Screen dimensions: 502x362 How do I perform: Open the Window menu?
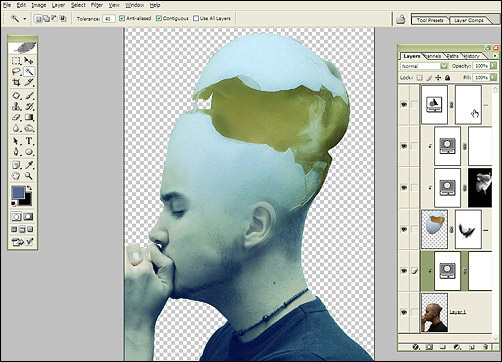click(134, 5)
